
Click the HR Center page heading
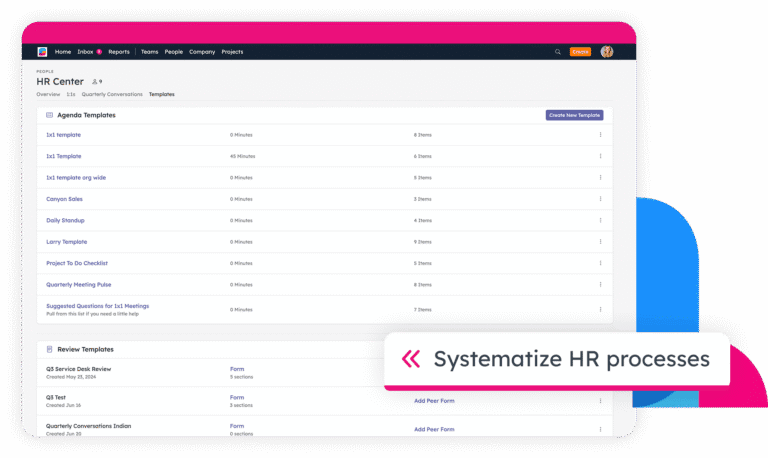60,81
